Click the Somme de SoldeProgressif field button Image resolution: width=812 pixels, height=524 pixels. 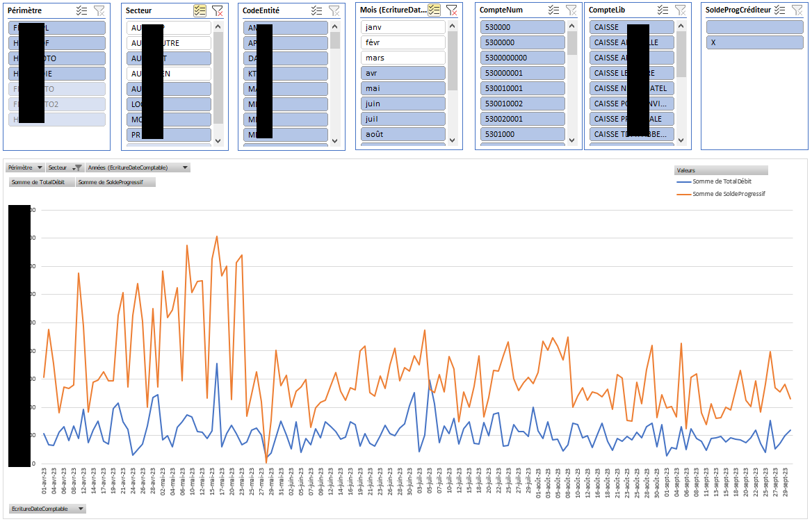click(115, 182)
